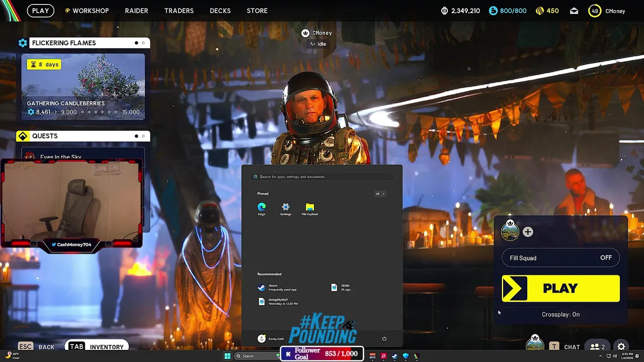Open the file from yesterday at 12:20 PM
The height and width of the screenshot is (362, 644).
278,301
